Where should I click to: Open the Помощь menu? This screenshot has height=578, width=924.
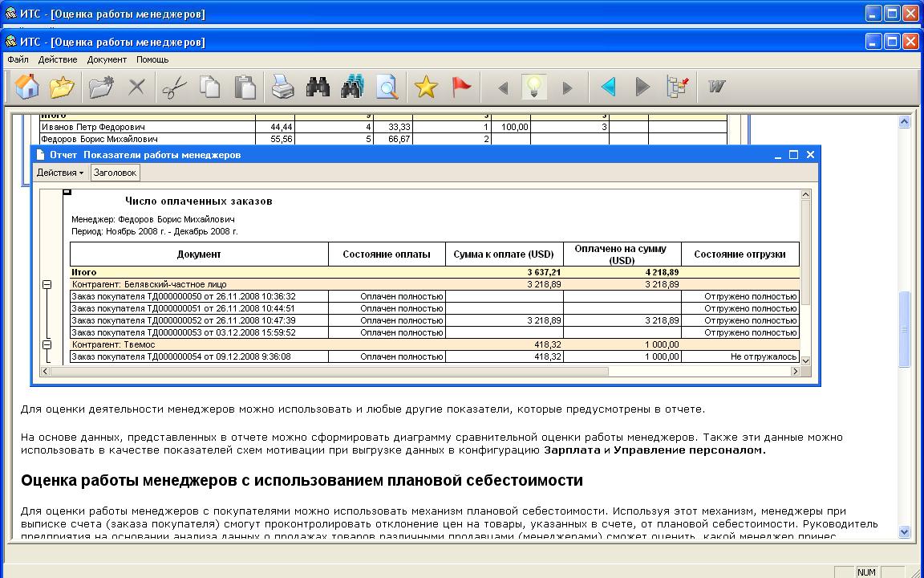pyautogui.click(x=152, y=59)
